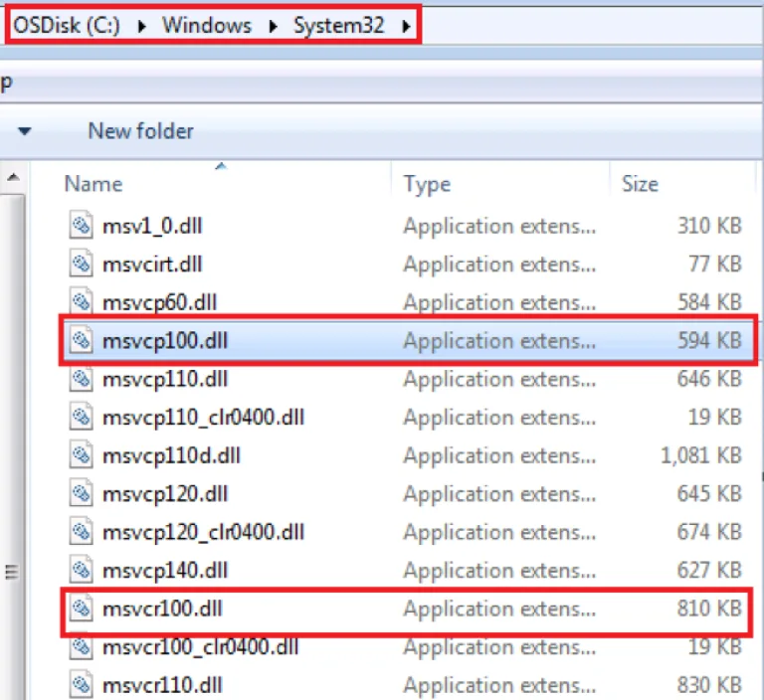Click 810 KB size of msvcr100.dll
The width and height of the screenshot is (764, 700).
point(709,609)
